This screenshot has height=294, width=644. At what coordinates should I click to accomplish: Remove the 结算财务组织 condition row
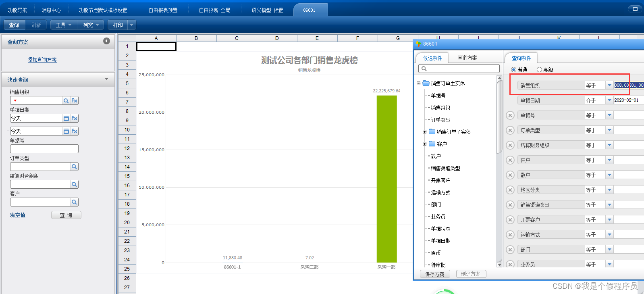[510, 145]
